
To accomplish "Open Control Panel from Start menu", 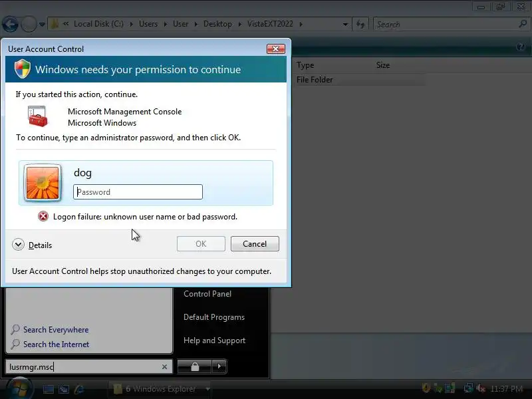I will tap(207, 294).
